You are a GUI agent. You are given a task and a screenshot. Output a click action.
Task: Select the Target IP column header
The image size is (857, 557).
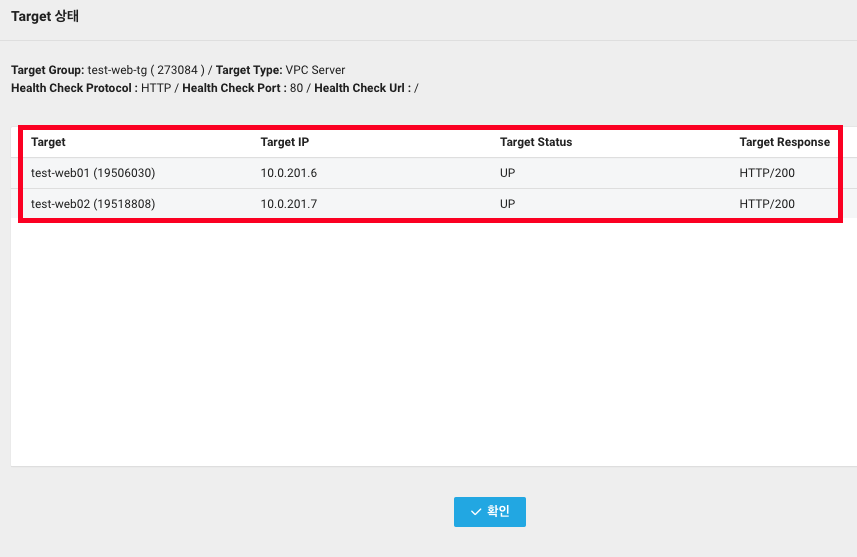pyautogui.click(x=285, y=142)
